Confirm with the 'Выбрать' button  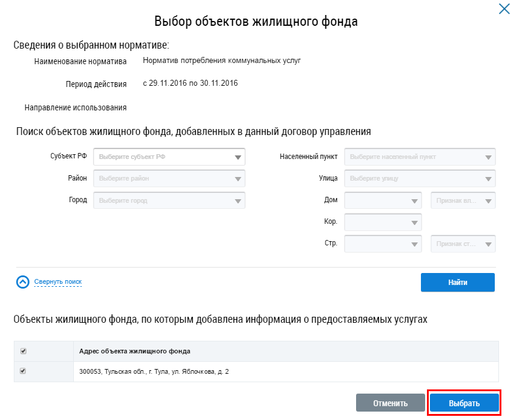[x=464, y=403]
